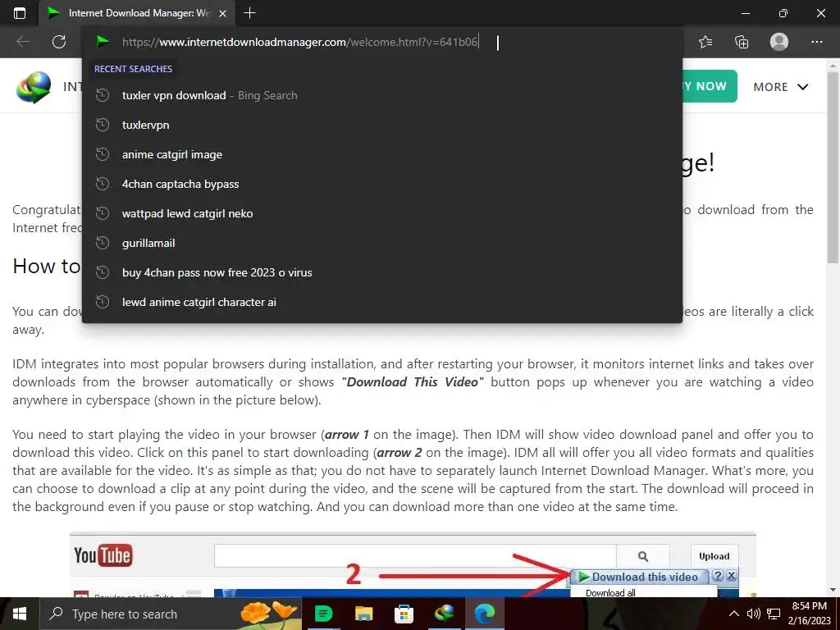
Task: Select '4chan captacha bypass' recent search
Action: tap(382, 184)
